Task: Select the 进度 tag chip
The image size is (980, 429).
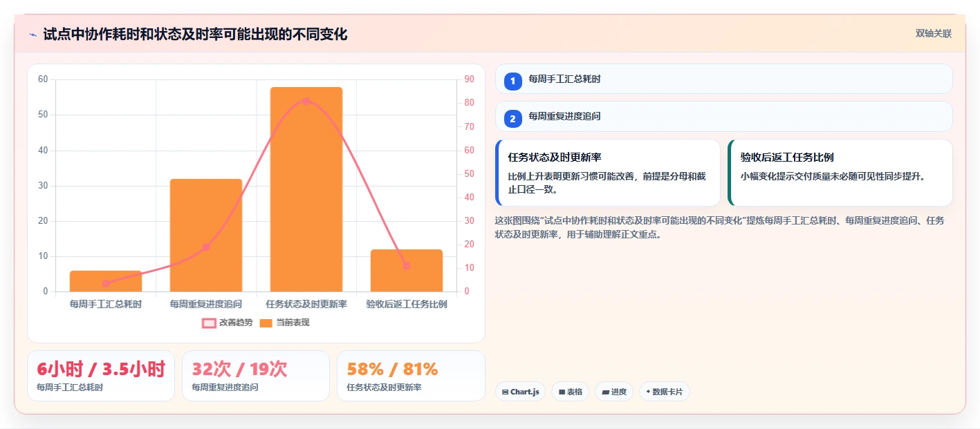Action: pyautogui.click(x=614, y=392)
